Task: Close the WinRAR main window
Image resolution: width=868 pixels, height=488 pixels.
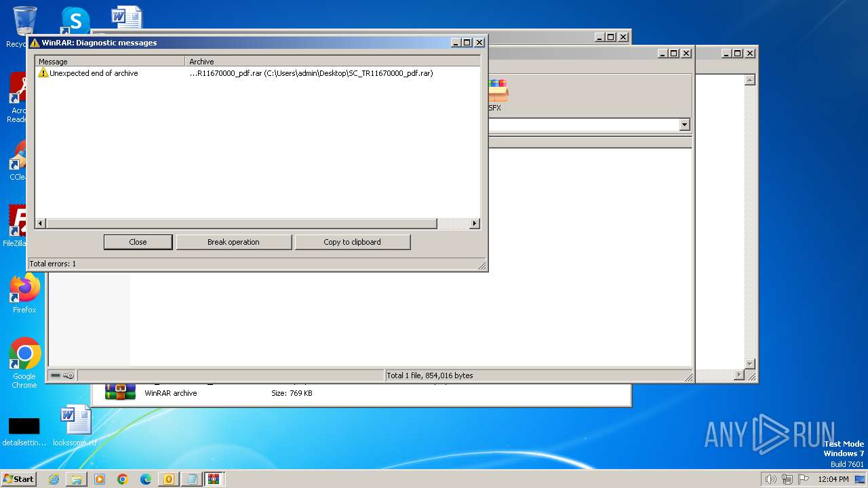Action: pyautogui.click(x=686, y=54)
